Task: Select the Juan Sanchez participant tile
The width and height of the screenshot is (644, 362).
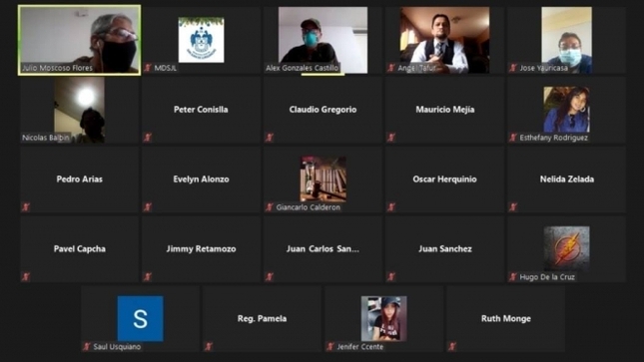Action: coord(444,249)
